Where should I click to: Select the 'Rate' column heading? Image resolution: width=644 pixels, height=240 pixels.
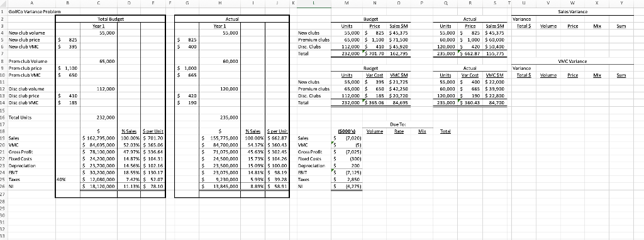click(397, 131)
